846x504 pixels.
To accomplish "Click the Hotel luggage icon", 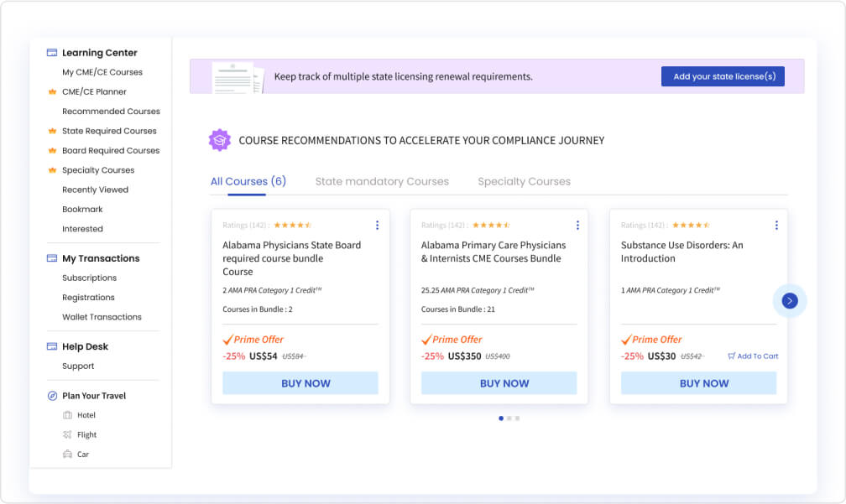I will pyautogui.click(x=67, y=415).
